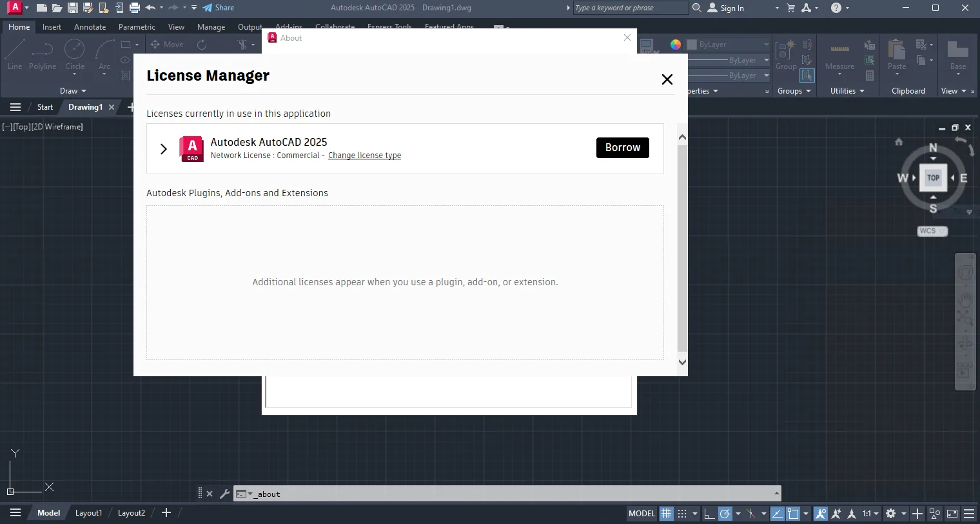Open the workspace switching gear icon

click(x=891, y=514)
